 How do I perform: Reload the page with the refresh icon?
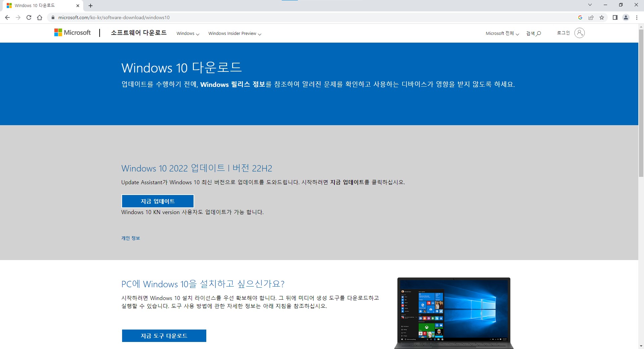pyautogui.click(x=29, y=17)
